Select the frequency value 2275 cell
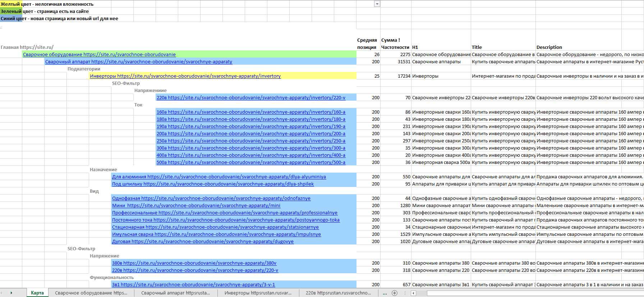 tap(396, 55)
